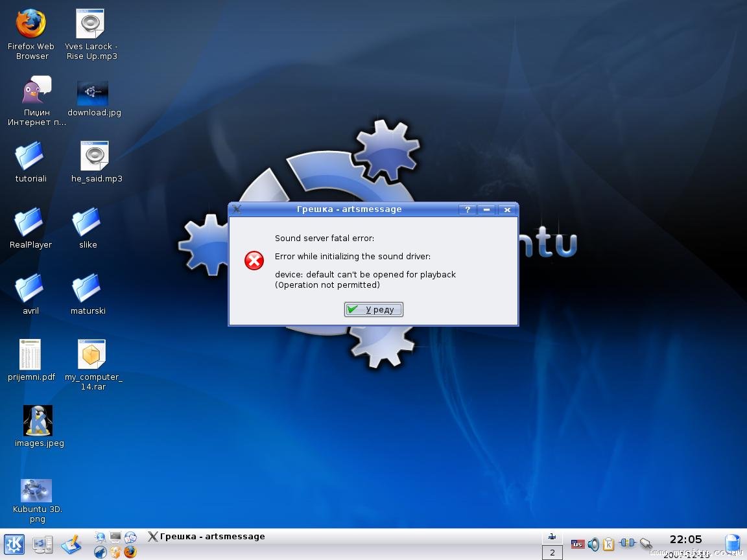Click the removable device tray icon
This screenshot has width=747, height=560.
click(646, 543)
